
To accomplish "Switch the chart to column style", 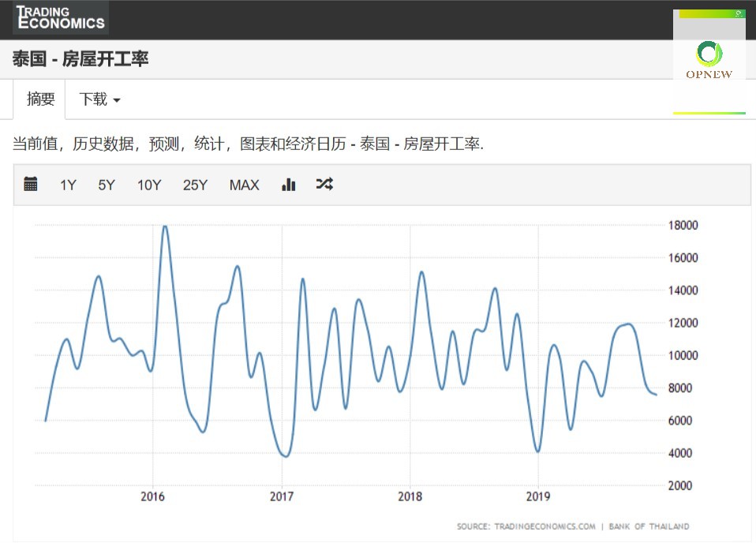I will tap(288, 184).
